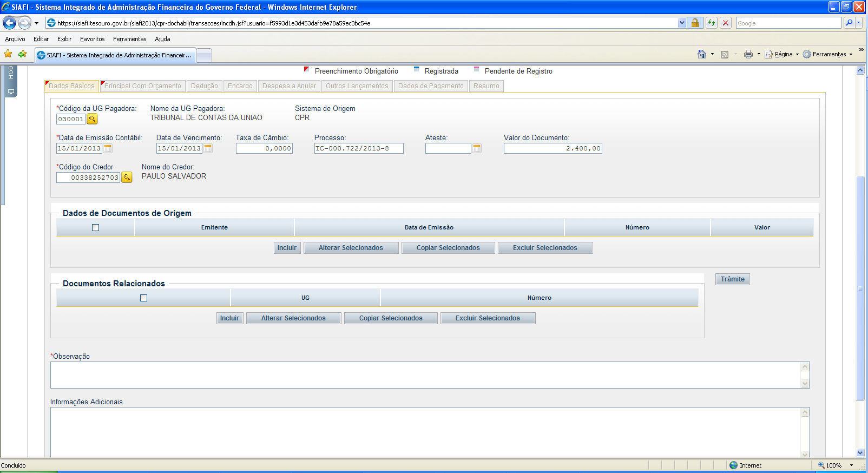The height and width of the screenshot is (473, 868).
Task: Click the browser Back arrow button
Action: click(x=9, y=23)
